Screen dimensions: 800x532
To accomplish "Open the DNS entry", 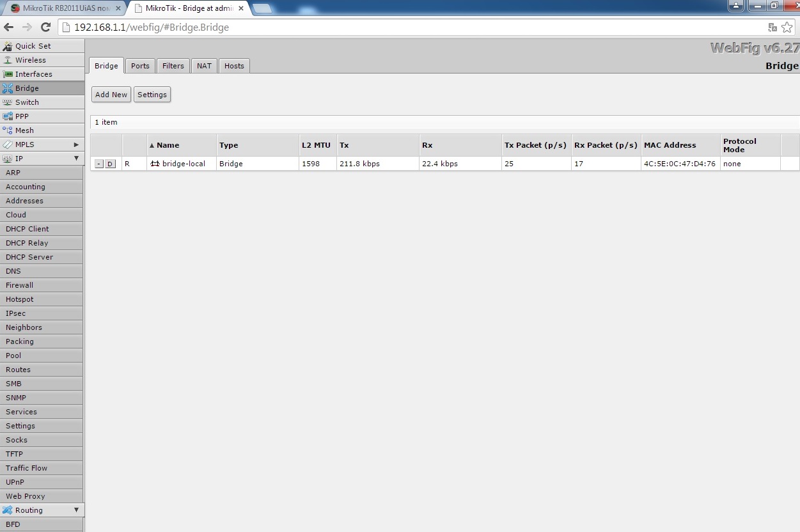I will pyautogui.click(x=42, y=271).
